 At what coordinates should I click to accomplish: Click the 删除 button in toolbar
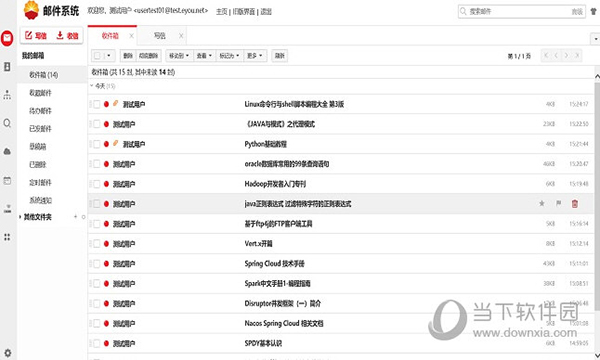[x=128, y=56]
